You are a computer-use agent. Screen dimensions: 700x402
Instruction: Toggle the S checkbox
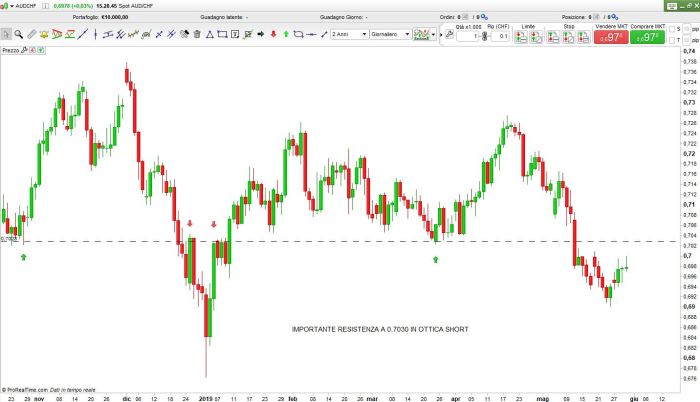[x=672, y=29]
